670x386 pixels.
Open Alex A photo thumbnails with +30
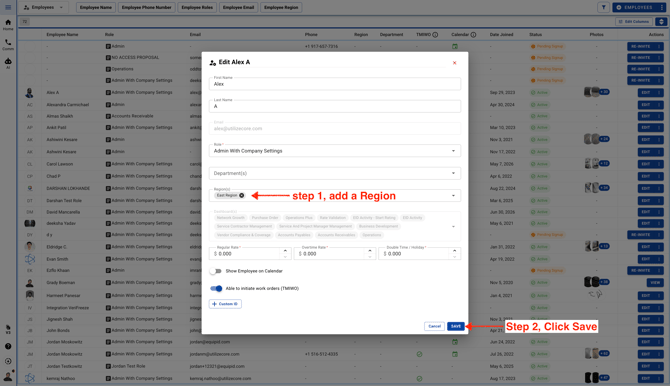(x=597, y=92)
